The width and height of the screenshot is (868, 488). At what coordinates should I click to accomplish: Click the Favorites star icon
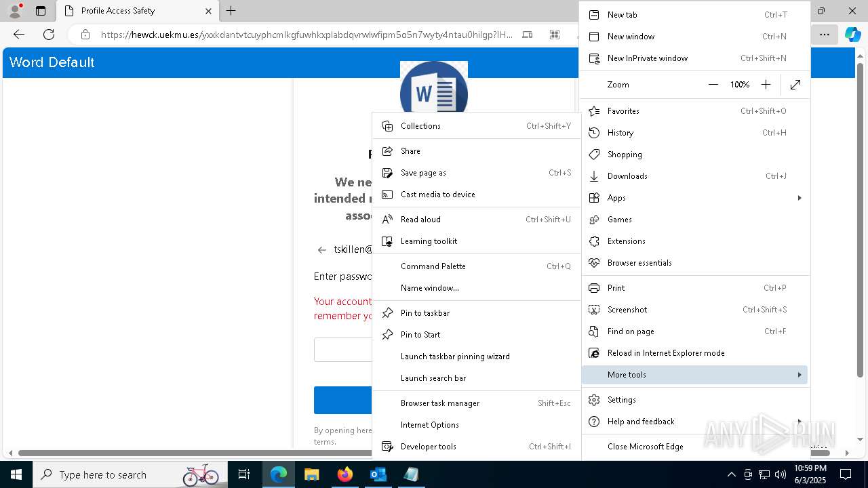(x=594, y=111)
